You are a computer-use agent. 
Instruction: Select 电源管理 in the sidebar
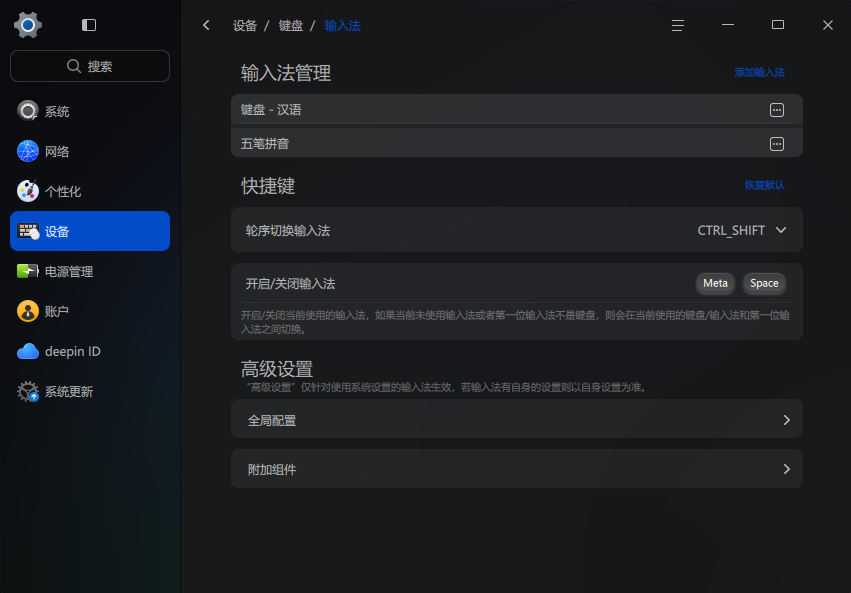[90, 271]
